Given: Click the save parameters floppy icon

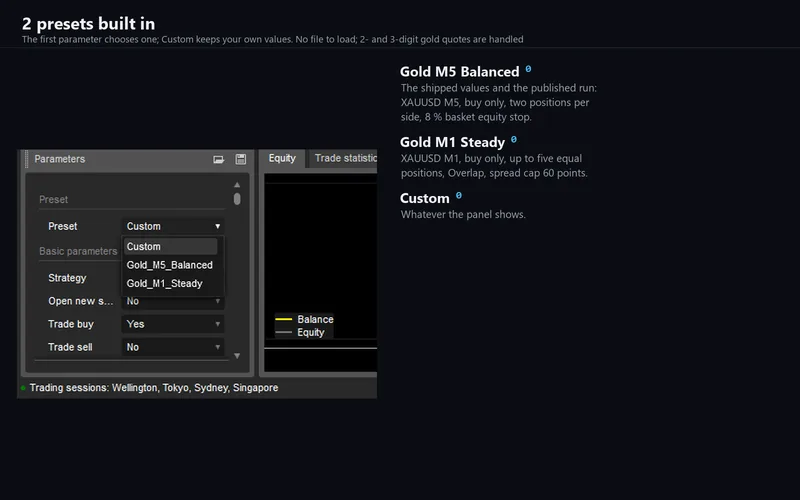Looking at the screenshot, I should point(241,159).
